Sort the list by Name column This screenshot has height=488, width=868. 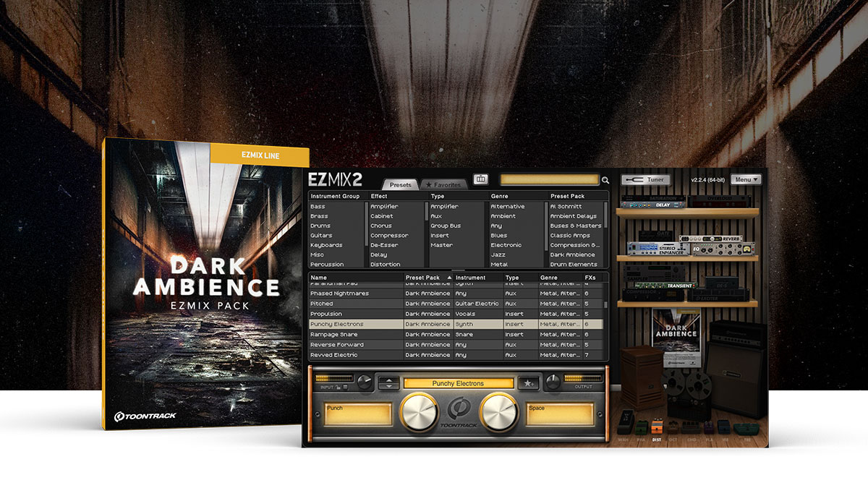[x=356, y=278]
